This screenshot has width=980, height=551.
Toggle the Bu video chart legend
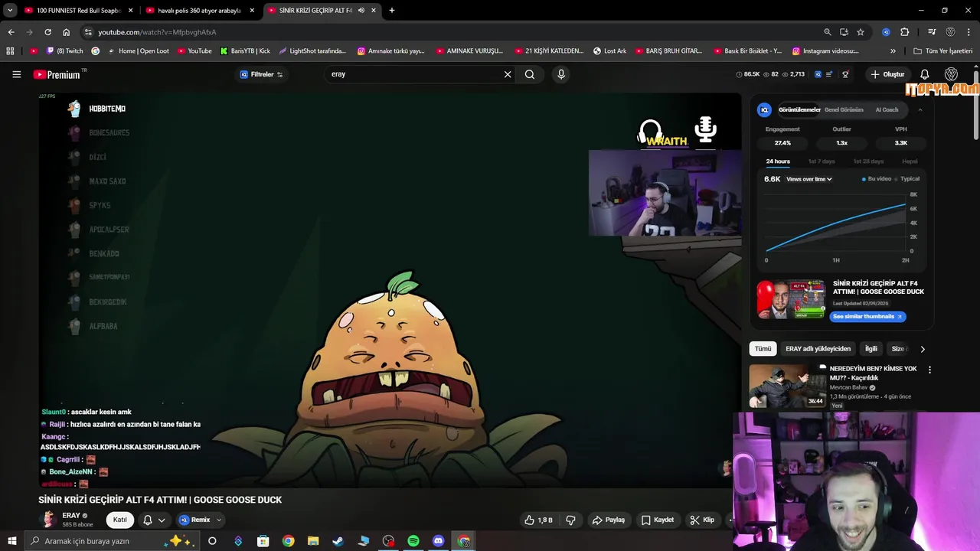[x=877, y=179]
